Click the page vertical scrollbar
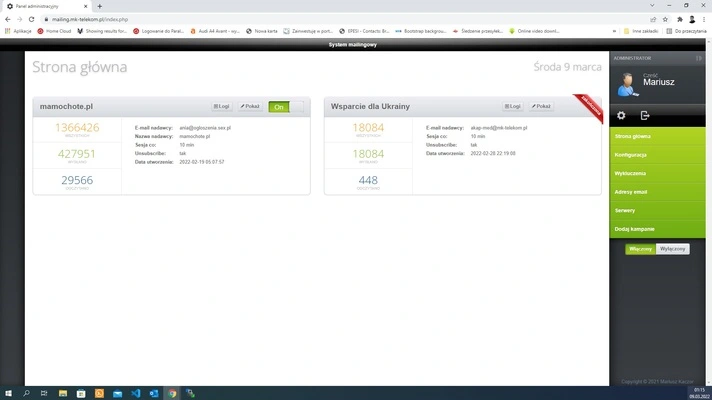Viewport: 712px width, 400px height. [708, 212]
